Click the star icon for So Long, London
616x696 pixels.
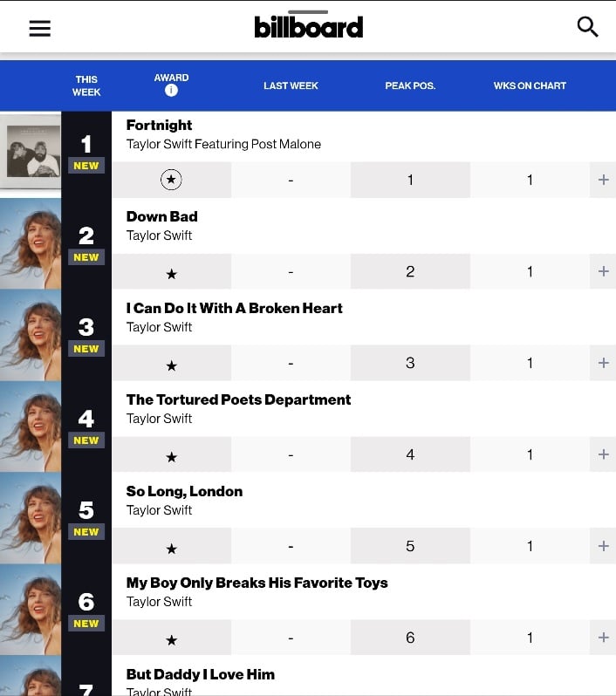171,549
